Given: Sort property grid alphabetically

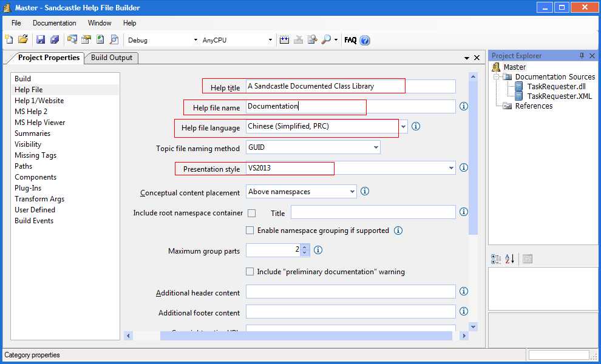Looking at the screenshot, I should point(510,259).
